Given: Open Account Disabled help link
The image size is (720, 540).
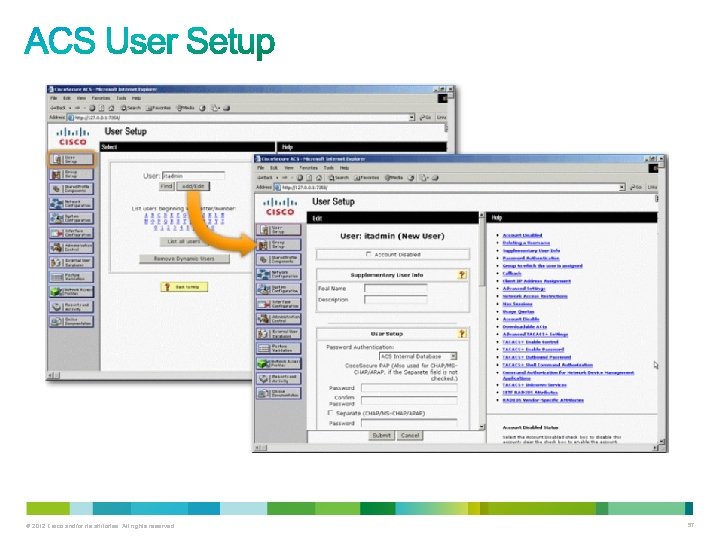Looking at the screenshot, I should [x=522, y=235].
